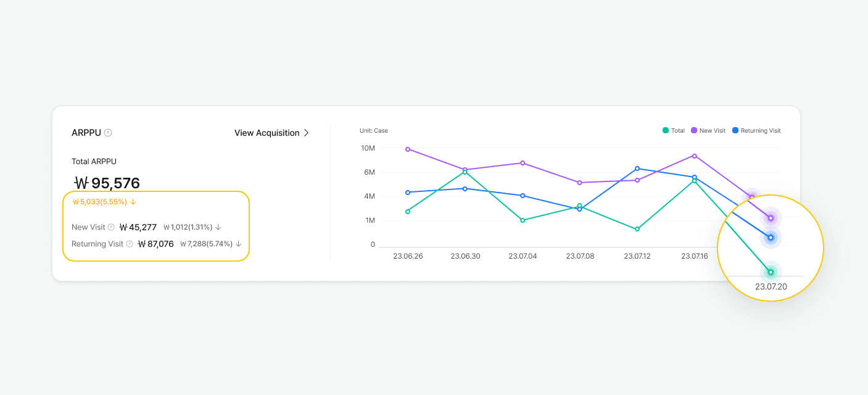
Task: Select the Returning Visit ₩87,076 value
Action: click(x=155, y=244)
